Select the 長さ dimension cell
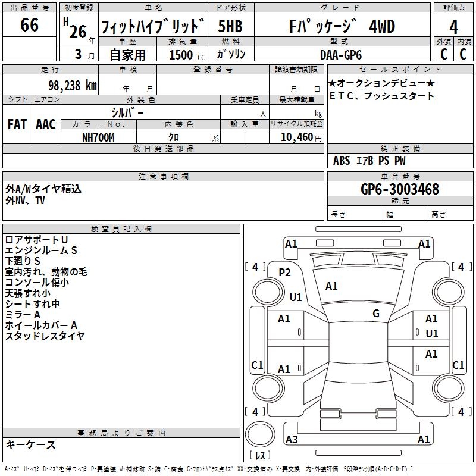476x476 pixels. coord(355,214)
